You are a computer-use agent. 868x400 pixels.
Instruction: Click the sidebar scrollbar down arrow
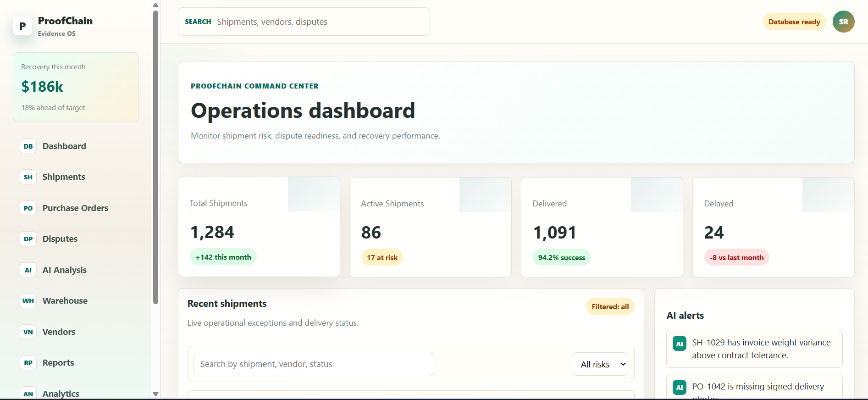click(x=155, y=394)
